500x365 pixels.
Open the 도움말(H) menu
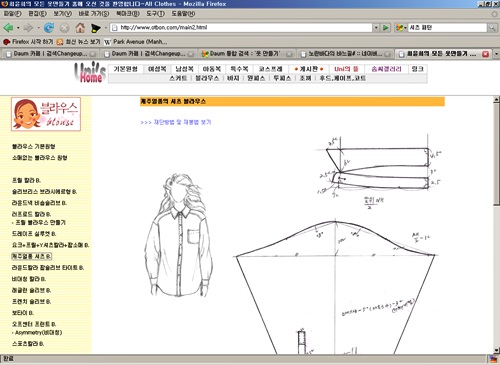183,14
